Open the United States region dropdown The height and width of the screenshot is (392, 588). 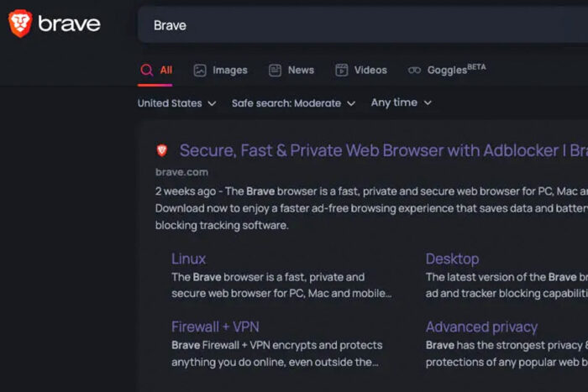176,103
